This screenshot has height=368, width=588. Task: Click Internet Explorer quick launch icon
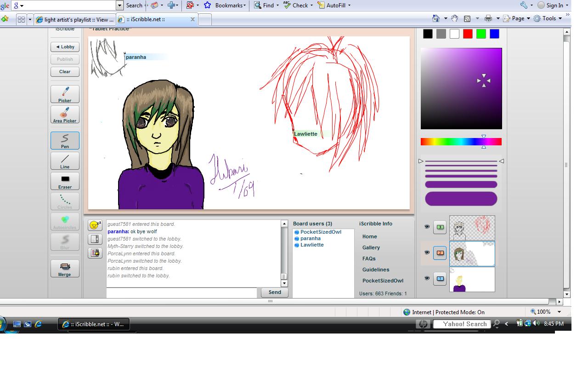(x=39, y=324)
